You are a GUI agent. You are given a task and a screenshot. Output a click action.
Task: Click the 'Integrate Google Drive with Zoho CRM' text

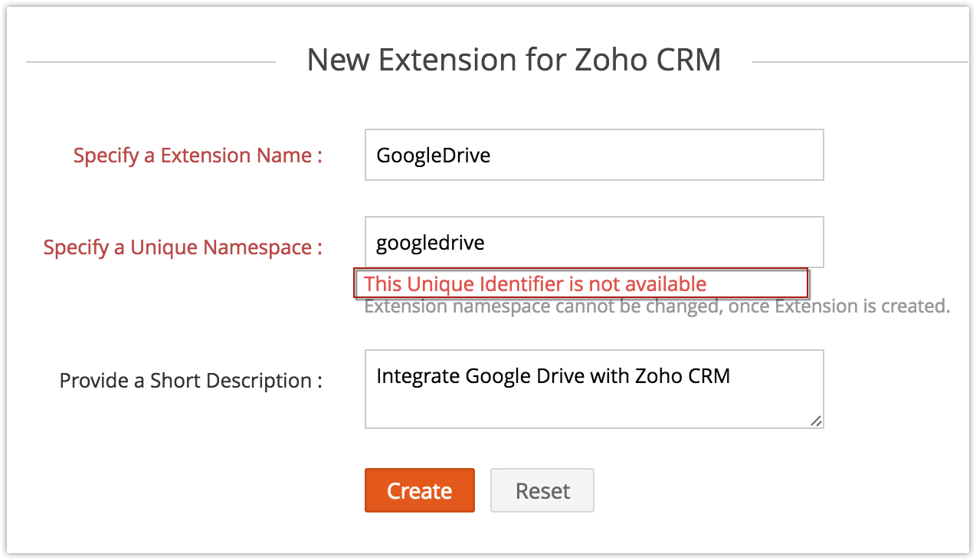coord(553,376)
